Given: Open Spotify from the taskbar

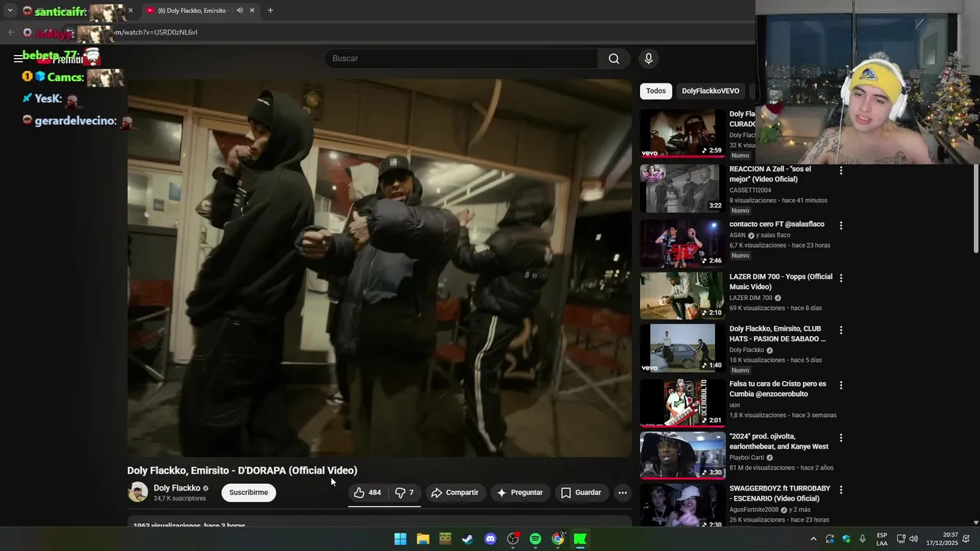Looking at the screenshot, I should tap(535, 540).
